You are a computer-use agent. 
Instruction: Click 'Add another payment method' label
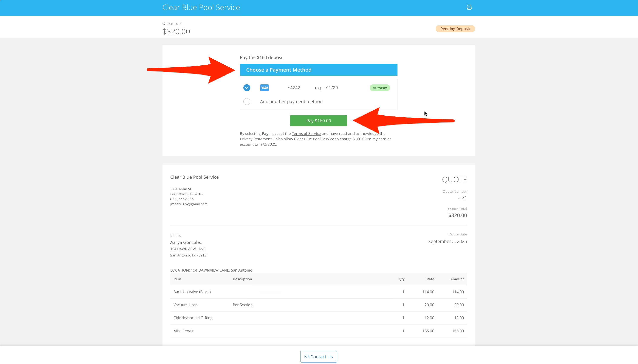click(291, 102)
